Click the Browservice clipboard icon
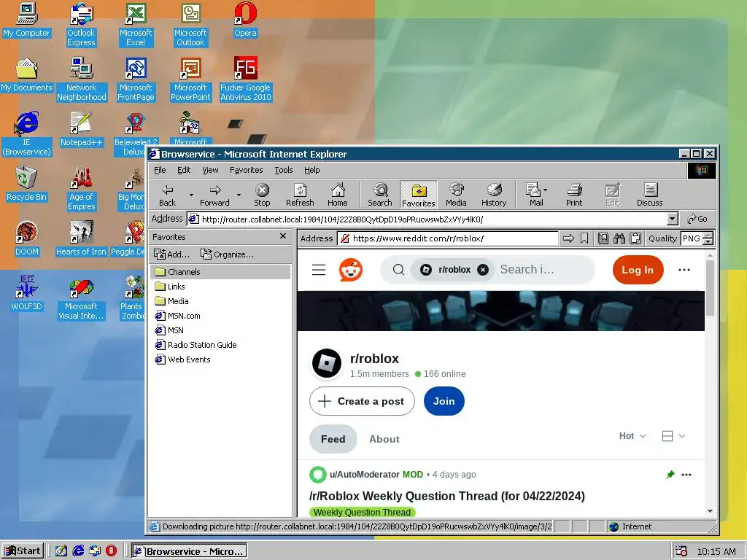The height and width of the screenshot is (560, 747). pyautogui.click(x=635, y=238)
